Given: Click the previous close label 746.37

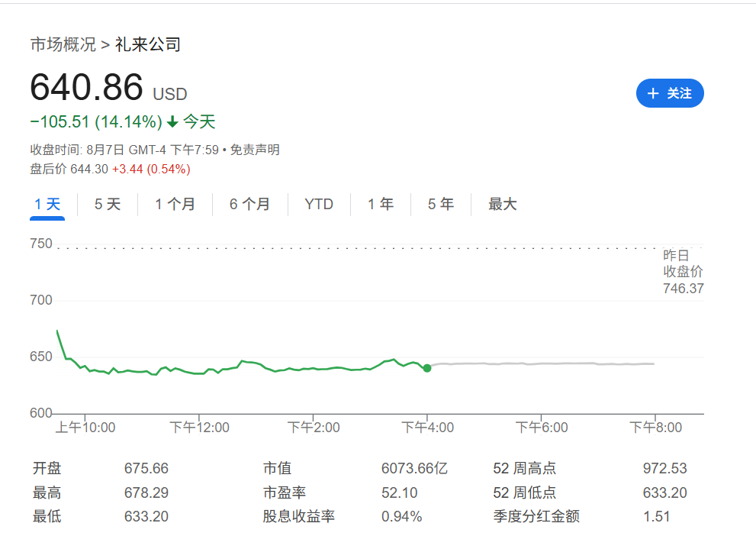Looking at the screenshot, I should coord(684,289).
